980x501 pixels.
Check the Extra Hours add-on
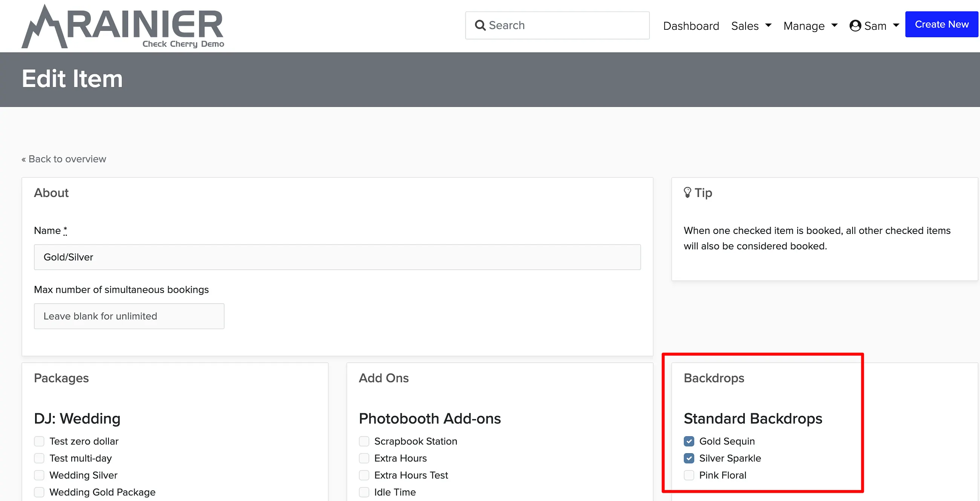coord(364,458)
